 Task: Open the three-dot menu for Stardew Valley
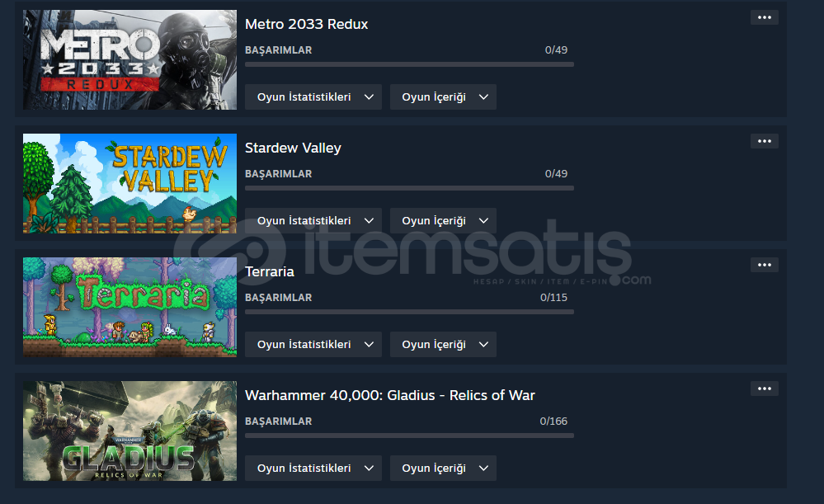pyautogui.click(x=764, y=141)
